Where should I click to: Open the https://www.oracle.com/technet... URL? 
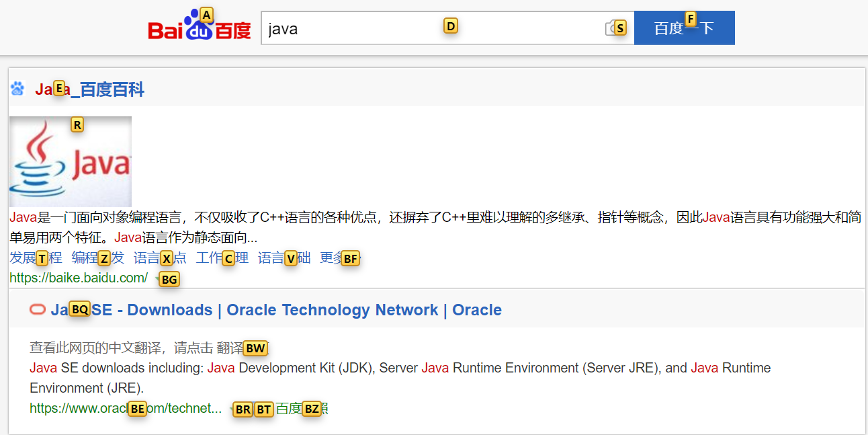(126, 408)
